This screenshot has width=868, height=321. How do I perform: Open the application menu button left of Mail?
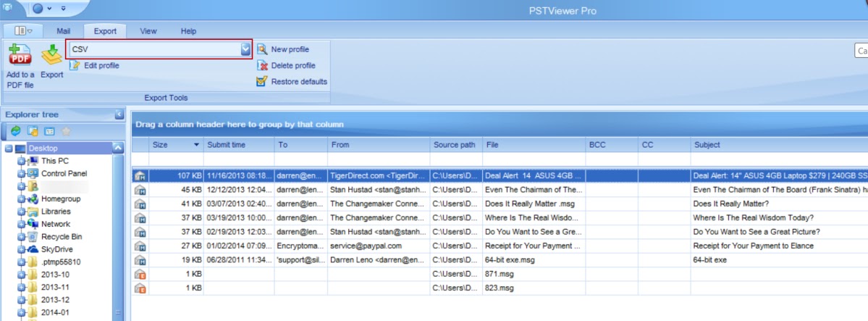[23, 31]
